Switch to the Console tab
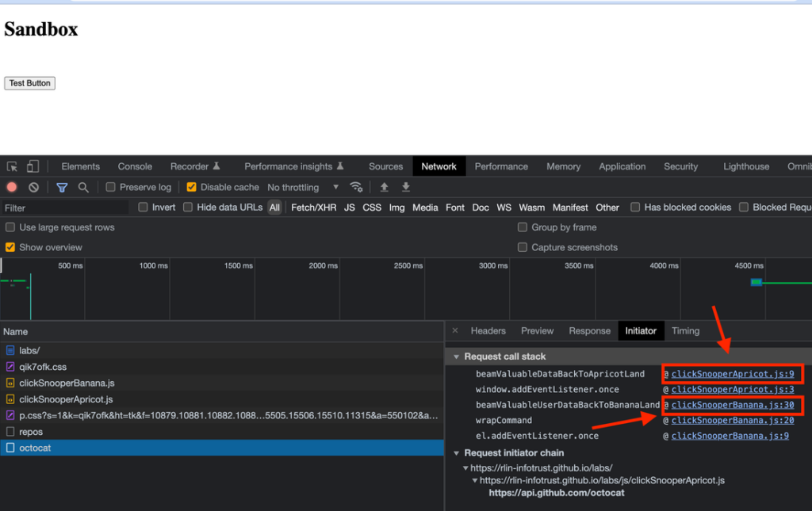812x511 pixels. tap(135, 166)
